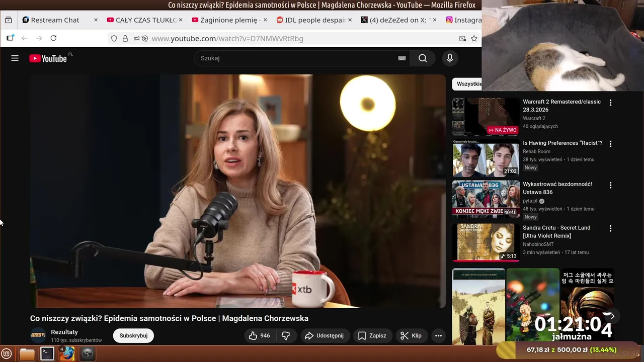Open the on-screen keyboard icon in search

point(402,58)
